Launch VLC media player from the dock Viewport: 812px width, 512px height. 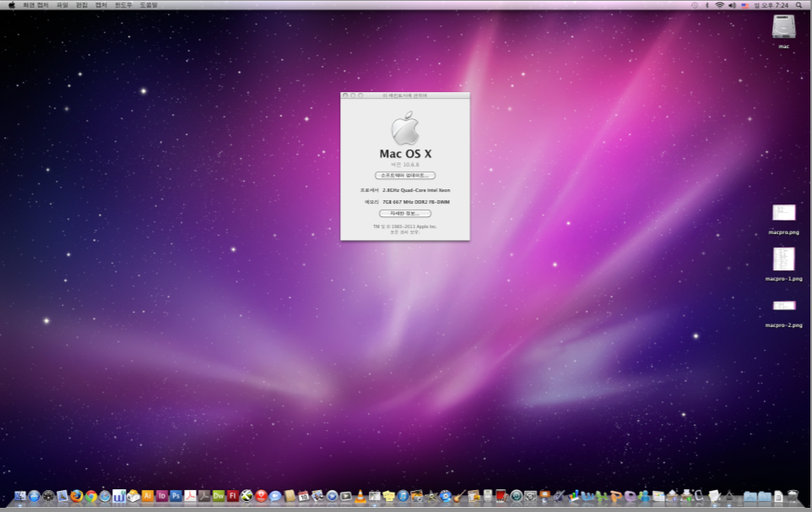(360, 496)
